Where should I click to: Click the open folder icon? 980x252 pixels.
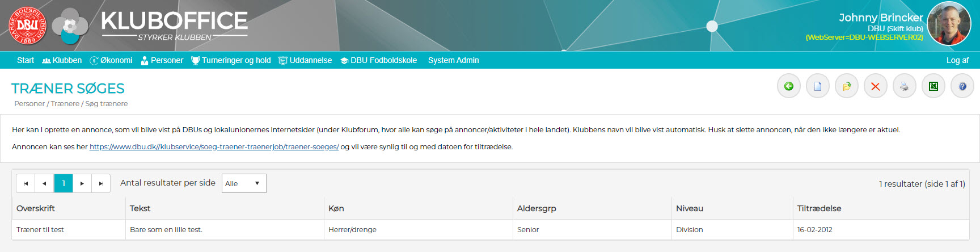(846, 86)
